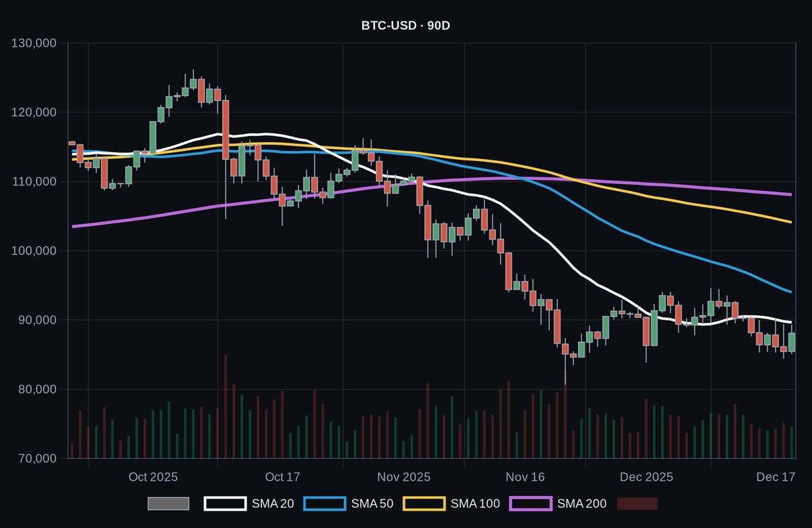Click the blue SMA 50 legend box
This screenshot has height=528, width=812.
tap(325, 504)
